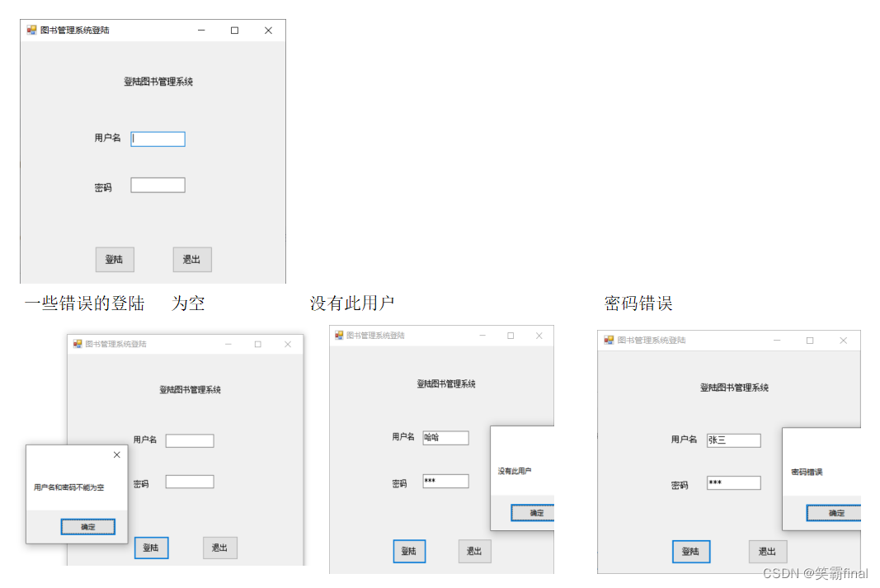This screenshot has width=880, height=588.
Task: Click the 用户名 field containing 张三
Action: (733, 440)
